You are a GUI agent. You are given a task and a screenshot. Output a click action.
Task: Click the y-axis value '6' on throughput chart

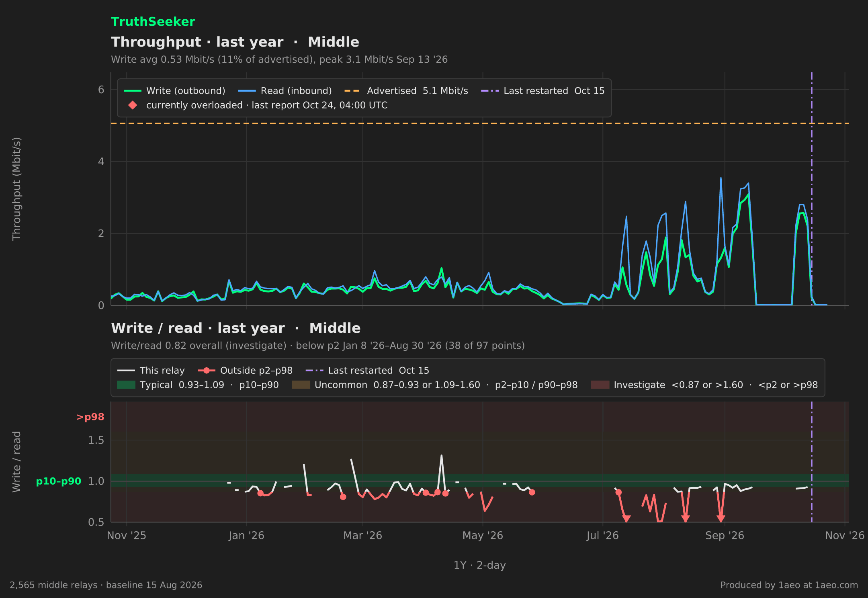101,90
